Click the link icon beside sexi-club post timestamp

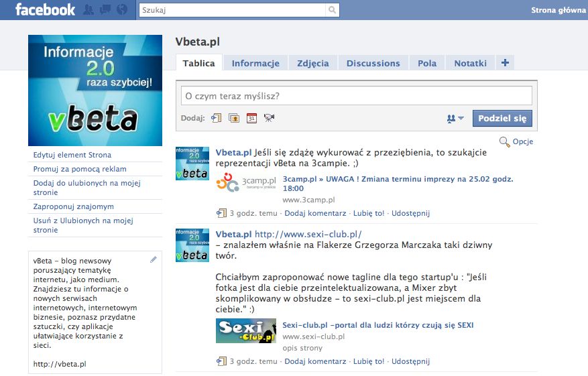pyautogui.click(x=222, y=361)
